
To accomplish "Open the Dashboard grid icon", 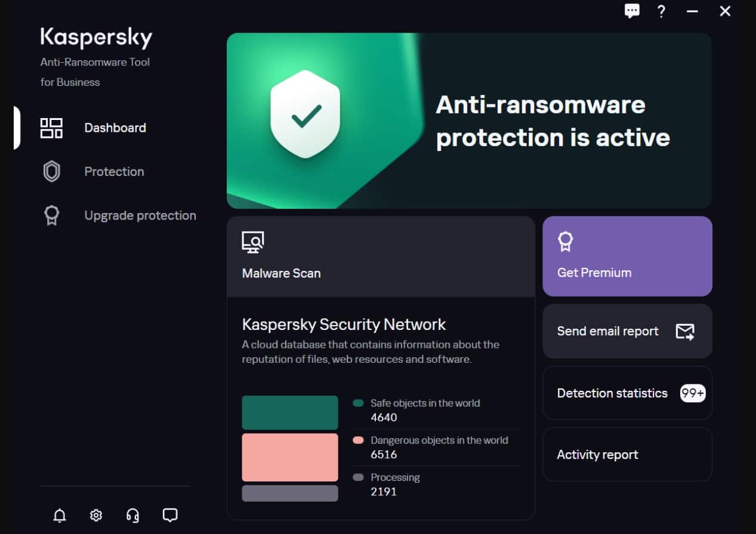I will tap(51, 127).
